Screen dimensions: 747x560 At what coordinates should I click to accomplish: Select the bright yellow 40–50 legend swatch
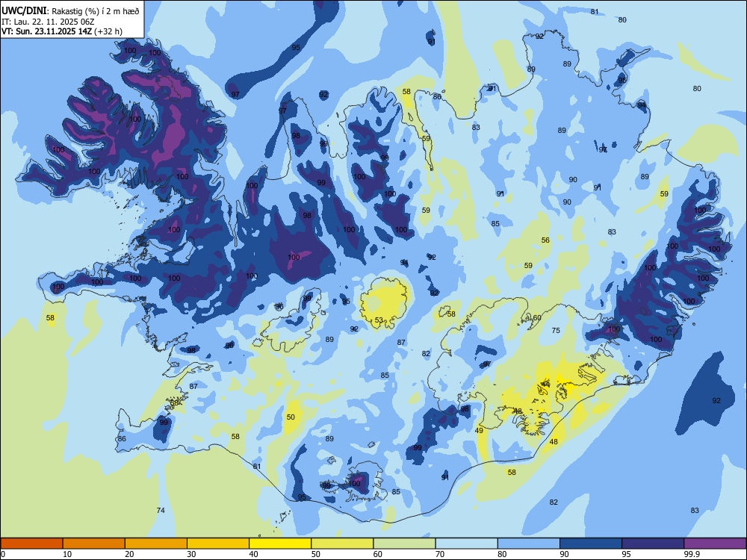coord(280,544)
